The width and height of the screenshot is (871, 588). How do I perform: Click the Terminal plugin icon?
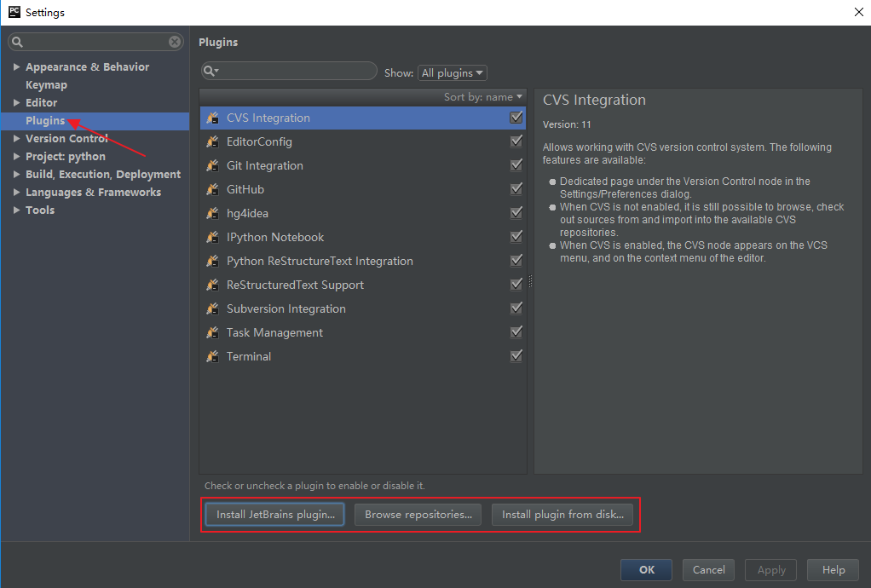coord(213,356)
